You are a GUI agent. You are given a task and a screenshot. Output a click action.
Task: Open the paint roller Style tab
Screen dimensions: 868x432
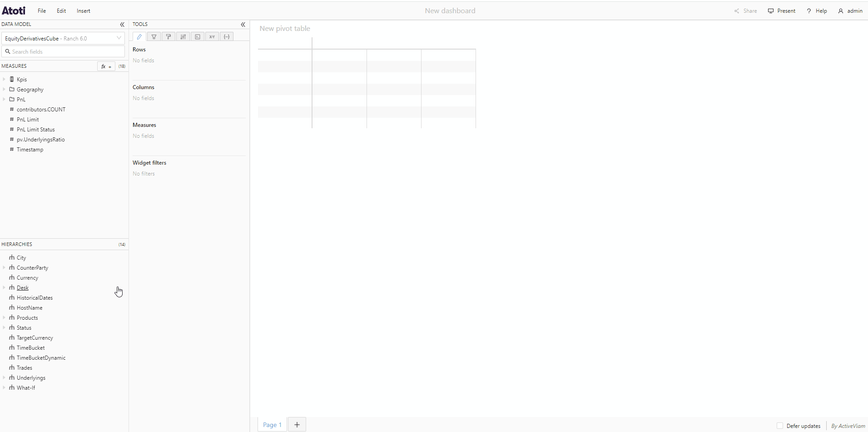[169, 37]
